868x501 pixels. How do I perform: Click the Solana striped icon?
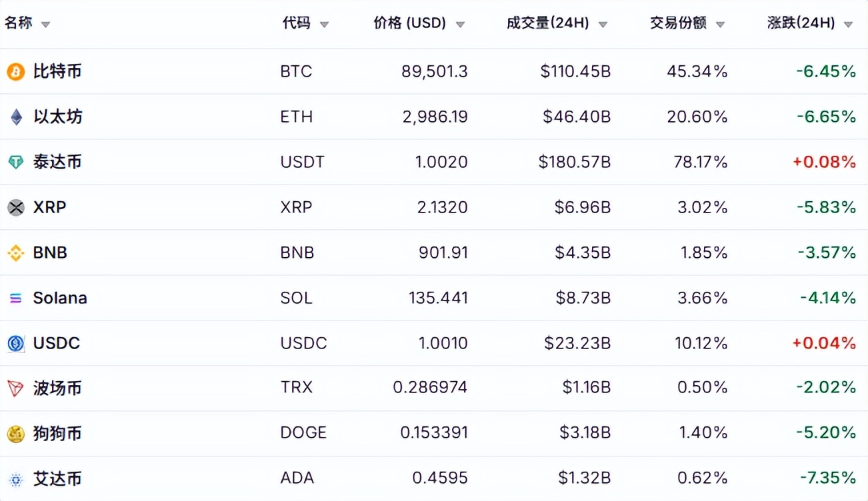[x=15, y=298]
